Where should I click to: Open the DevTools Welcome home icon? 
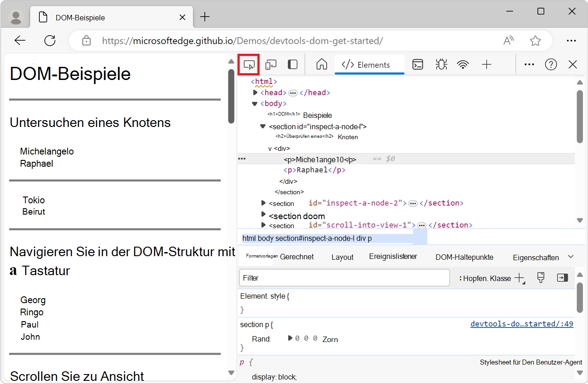(x=322, y=65)
